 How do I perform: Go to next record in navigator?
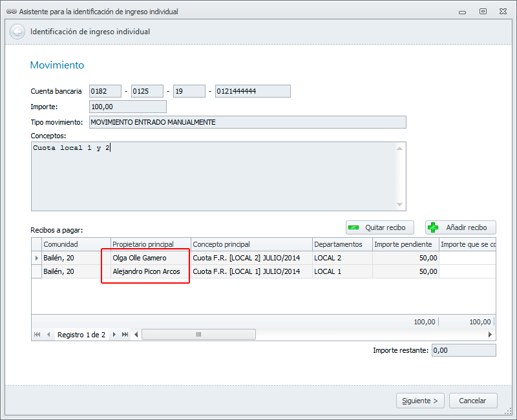(114, 335)
